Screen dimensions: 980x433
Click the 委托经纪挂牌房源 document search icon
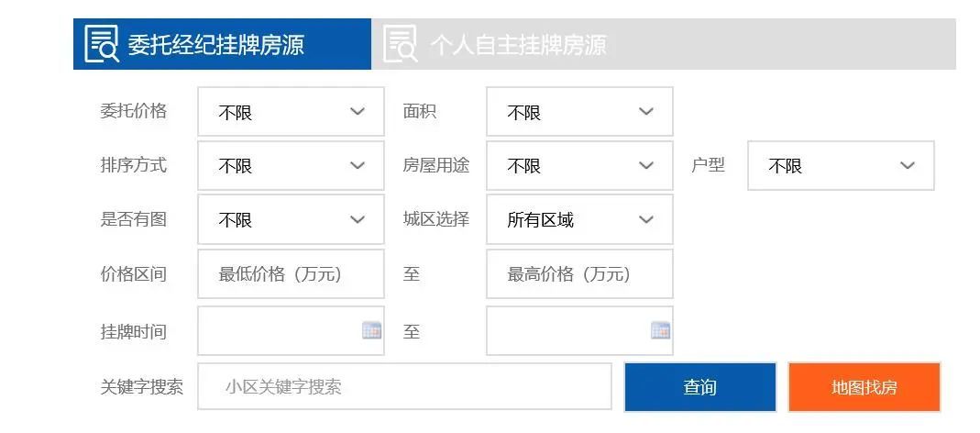coord(102,44)
